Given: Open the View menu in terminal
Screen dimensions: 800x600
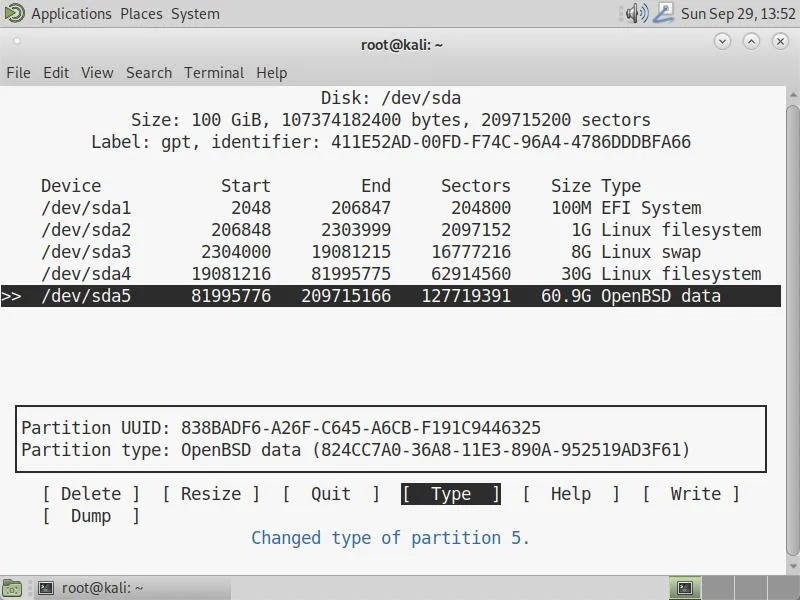Looking at the screenshot, I should coord(97,73).
